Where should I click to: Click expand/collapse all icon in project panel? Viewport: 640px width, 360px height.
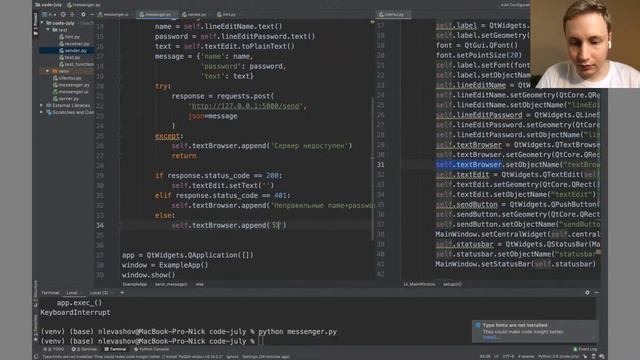72,14
